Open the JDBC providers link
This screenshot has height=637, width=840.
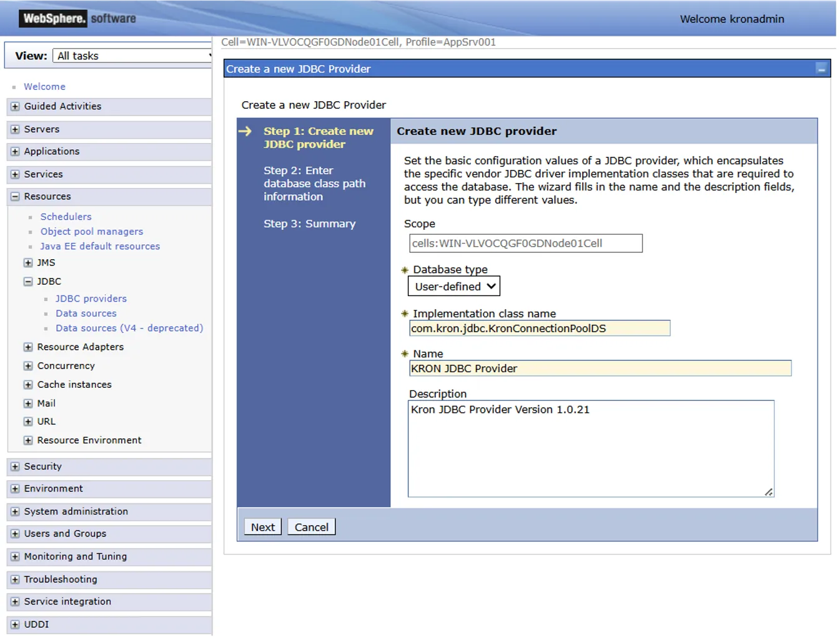click(x=91, y=299)
